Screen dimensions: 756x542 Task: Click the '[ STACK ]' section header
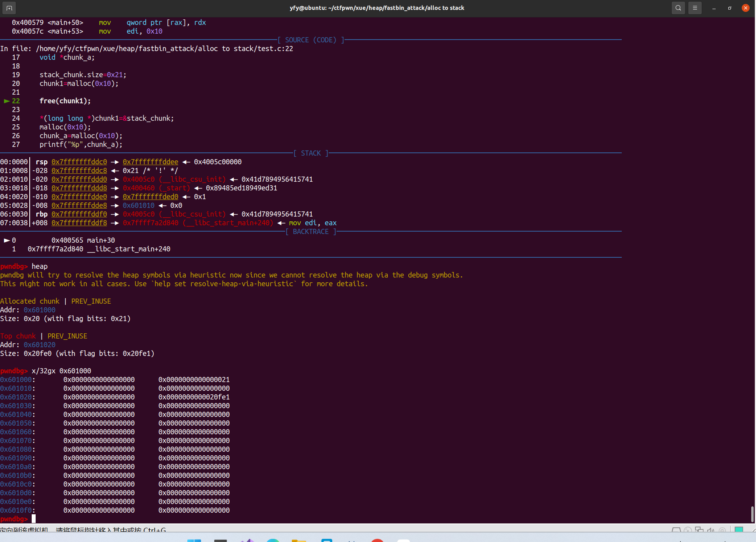[x=311, y=153]
